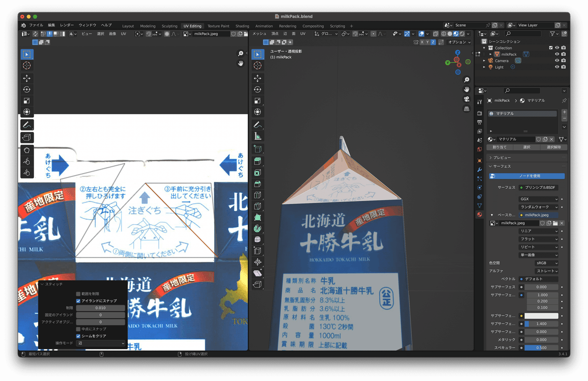Image resolution: width=588 pixels, height=381 pixels.
Task: Expand the プレビュー panel
Action: (x=527, y=158)
